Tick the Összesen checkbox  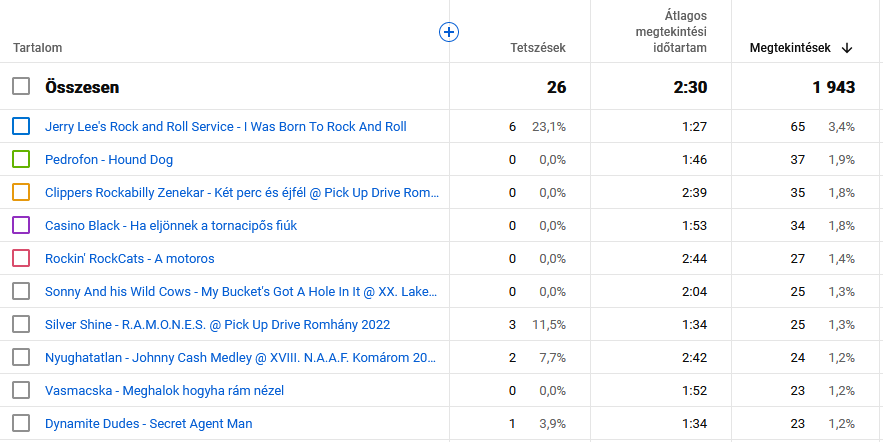coord(21,87)
